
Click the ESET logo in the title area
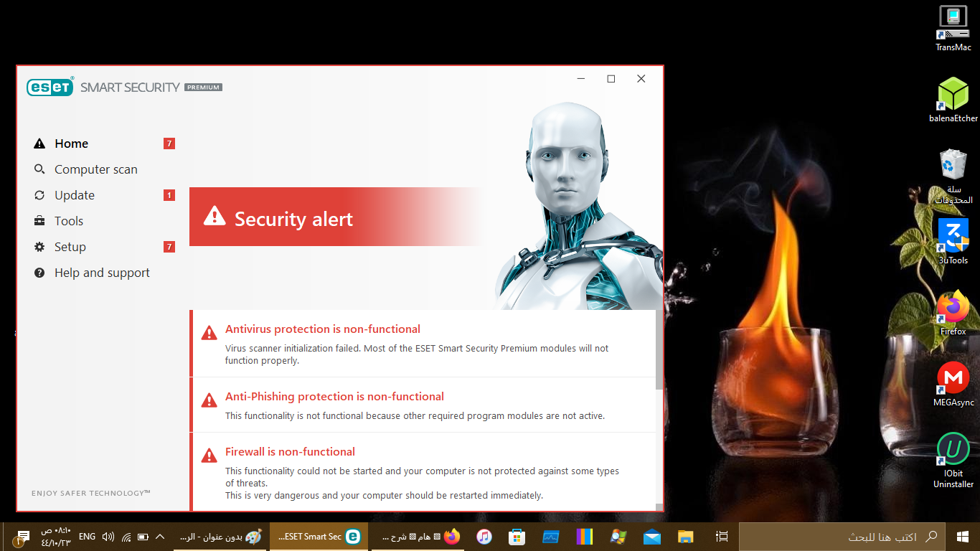[x=50, y=87]
